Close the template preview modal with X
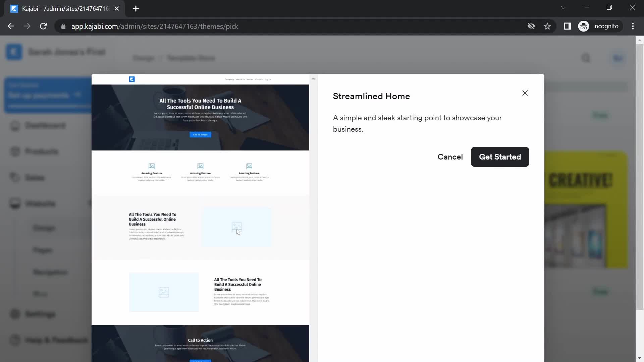Image resolution: width=644 pixels, height=362 pixels. (x=525, y=93)
